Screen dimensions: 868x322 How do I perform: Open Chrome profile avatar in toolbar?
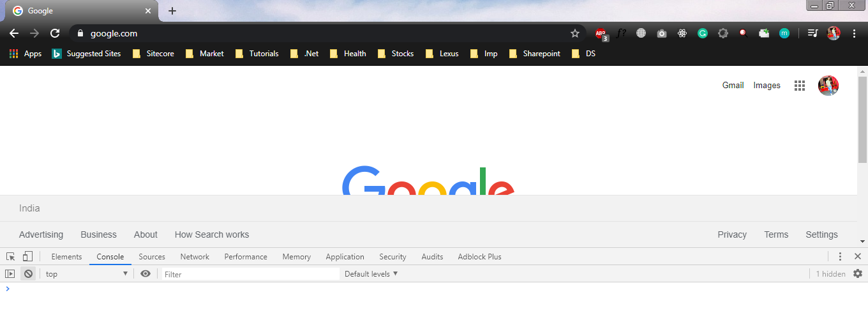pyautogui.click(x=834, y=33)
